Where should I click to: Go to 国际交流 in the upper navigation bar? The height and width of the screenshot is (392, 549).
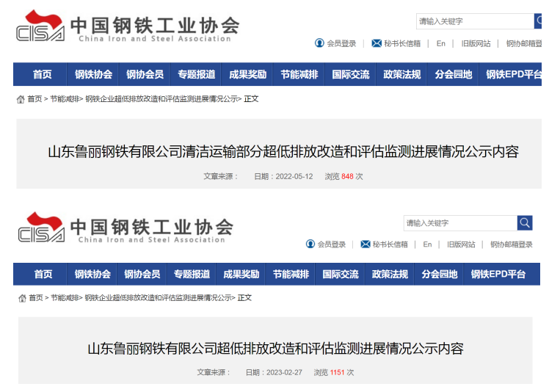click(x=351, y=74)
